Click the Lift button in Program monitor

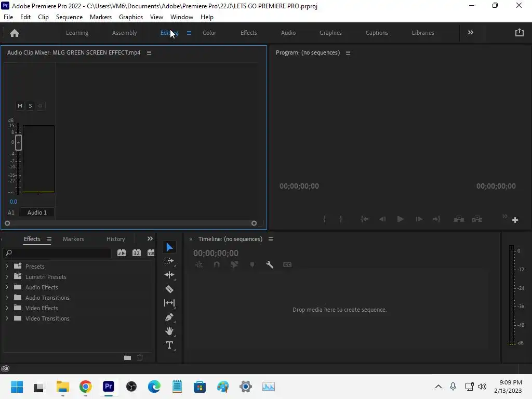point(459,219)
